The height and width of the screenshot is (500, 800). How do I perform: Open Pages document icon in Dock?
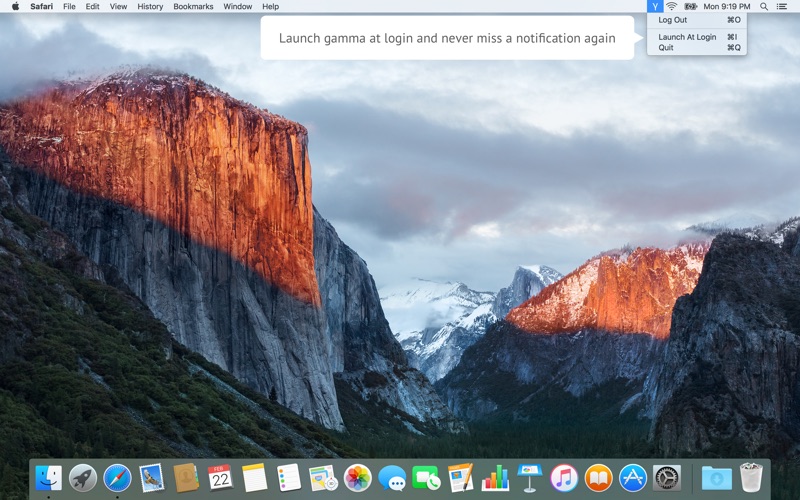pos(461,478)
